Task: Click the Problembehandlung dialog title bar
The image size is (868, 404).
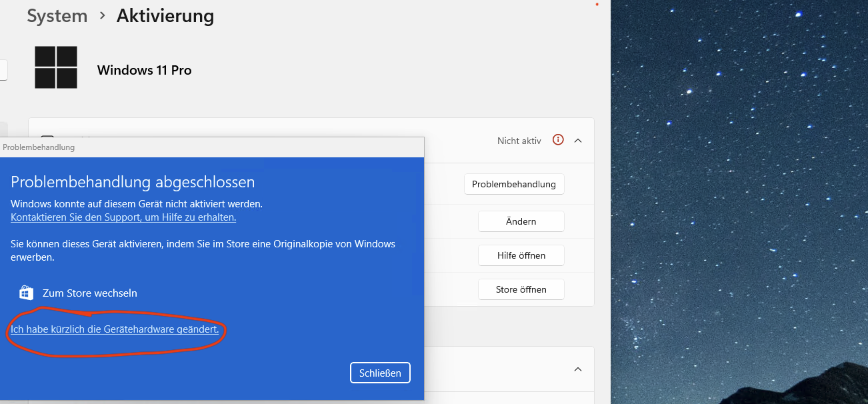Action: 212,147
